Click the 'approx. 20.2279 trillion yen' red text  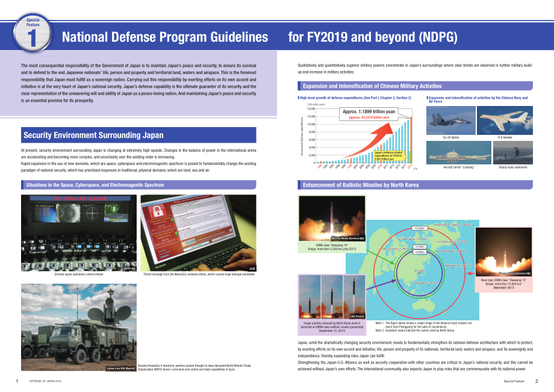(x=369, y=117)
